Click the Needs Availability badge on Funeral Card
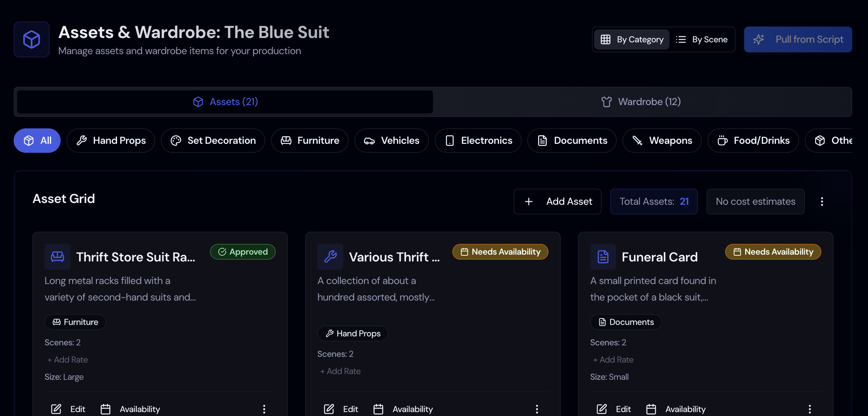This screenshot has height=416, width=868. [x=773, y=252]
